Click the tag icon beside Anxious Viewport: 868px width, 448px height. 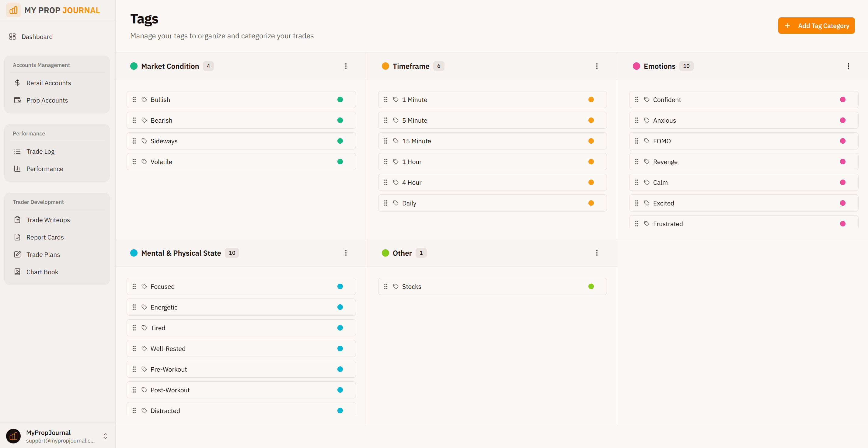tap(647, 120)
